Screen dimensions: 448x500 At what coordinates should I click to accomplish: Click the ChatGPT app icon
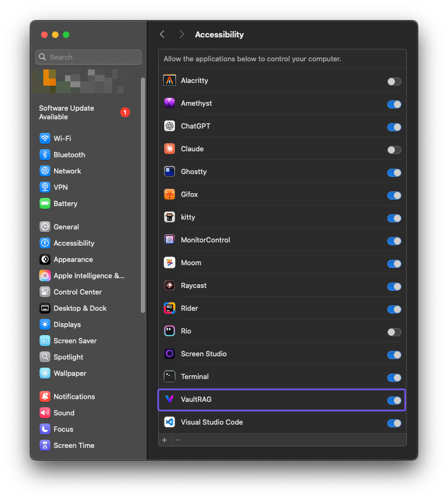coord(170,126)
